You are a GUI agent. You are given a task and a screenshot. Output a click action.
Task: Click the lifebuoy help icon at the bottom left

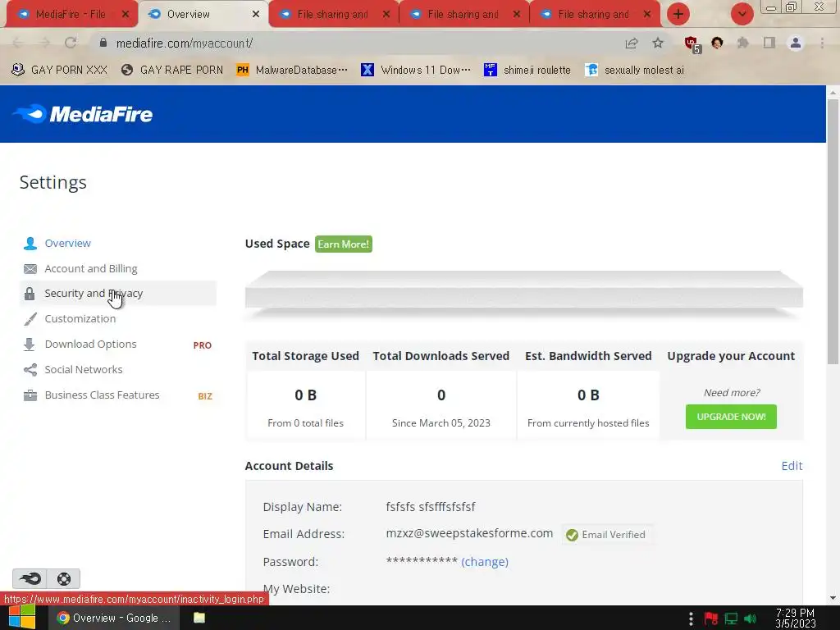tap(64, 578)
